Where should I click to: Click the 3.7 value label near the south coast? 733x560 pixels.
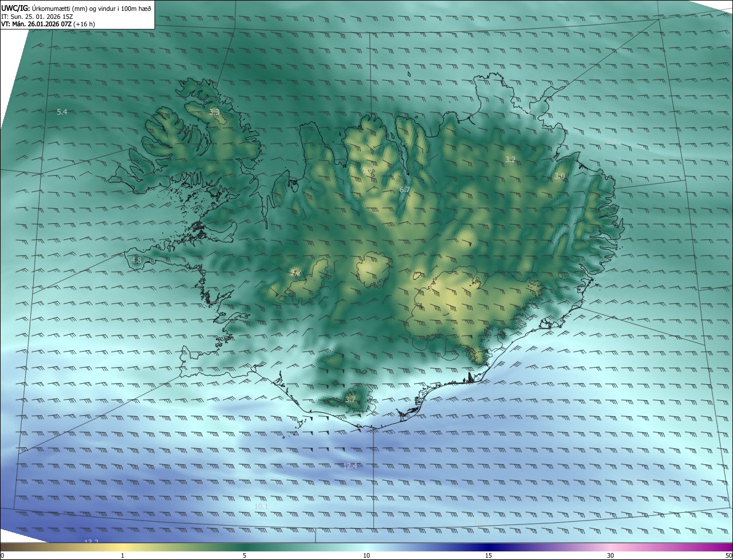point(350,400)
